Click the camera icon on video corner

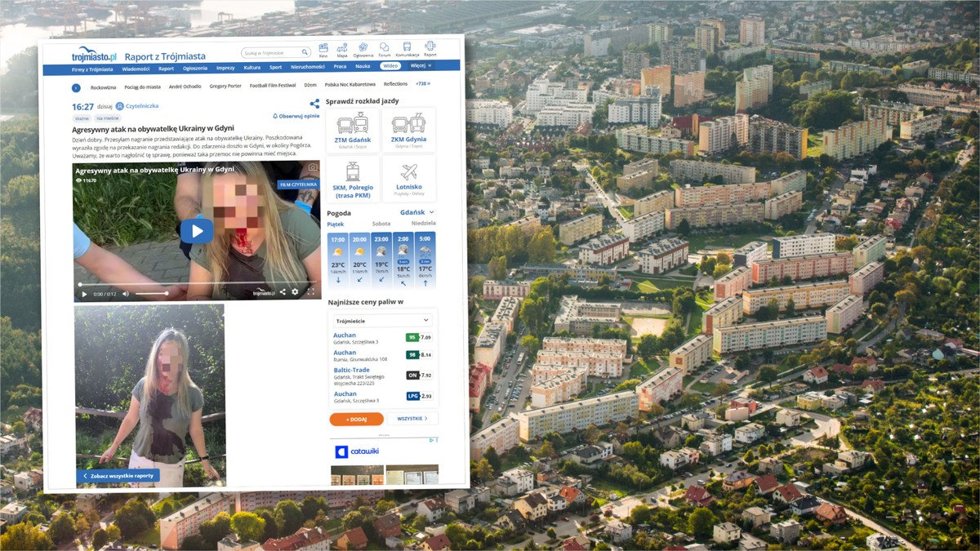[312, 167]
